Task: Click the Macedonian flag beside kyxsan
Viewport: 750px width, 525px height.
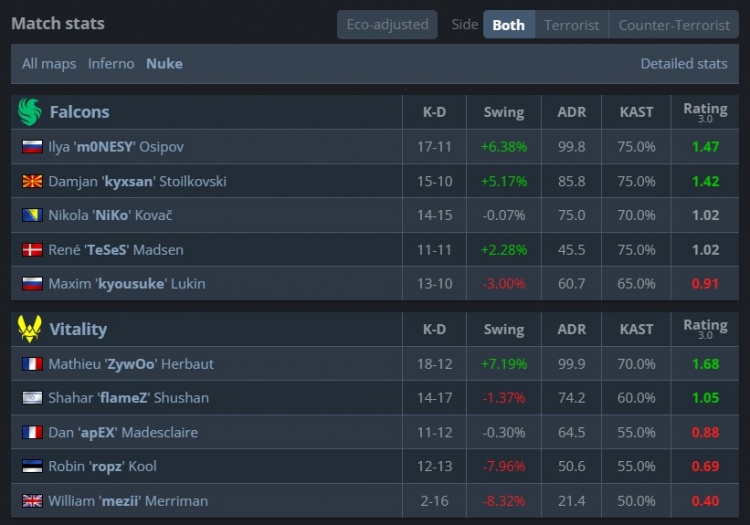Action: click(x=32, y=181)
